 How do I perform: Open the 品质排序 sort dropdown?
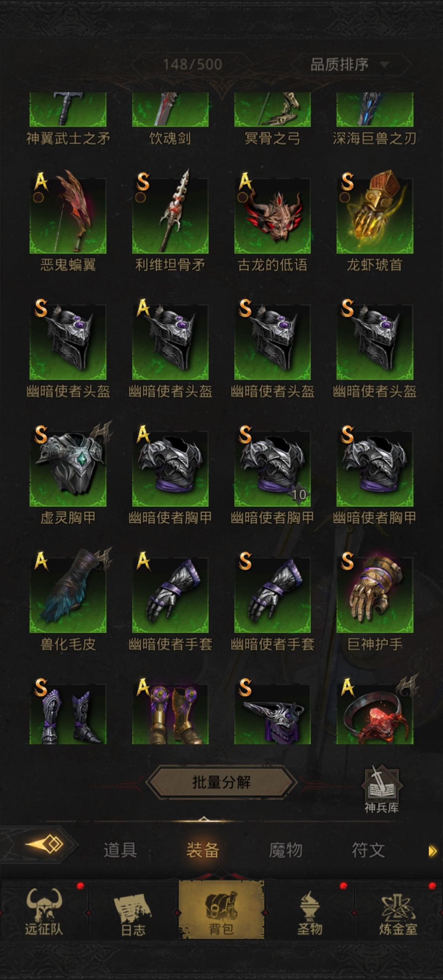(349, 64)
